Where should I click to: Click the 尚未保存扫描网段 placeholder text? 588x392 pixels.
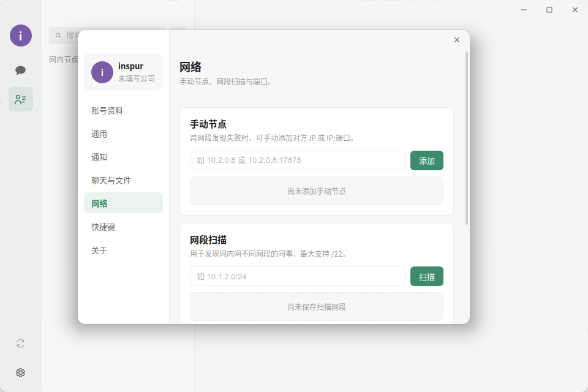point(317,307)
